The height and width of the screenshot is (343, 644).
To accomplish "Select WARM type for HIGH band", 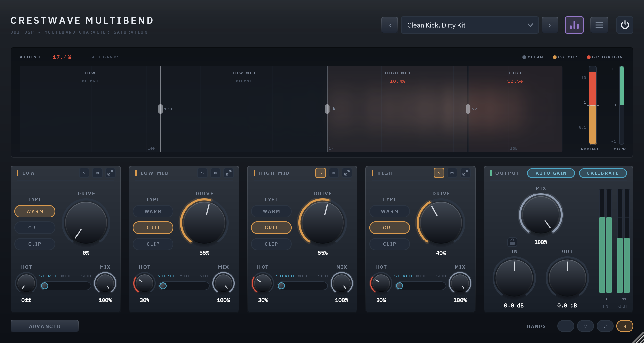I will pos(390,211).
